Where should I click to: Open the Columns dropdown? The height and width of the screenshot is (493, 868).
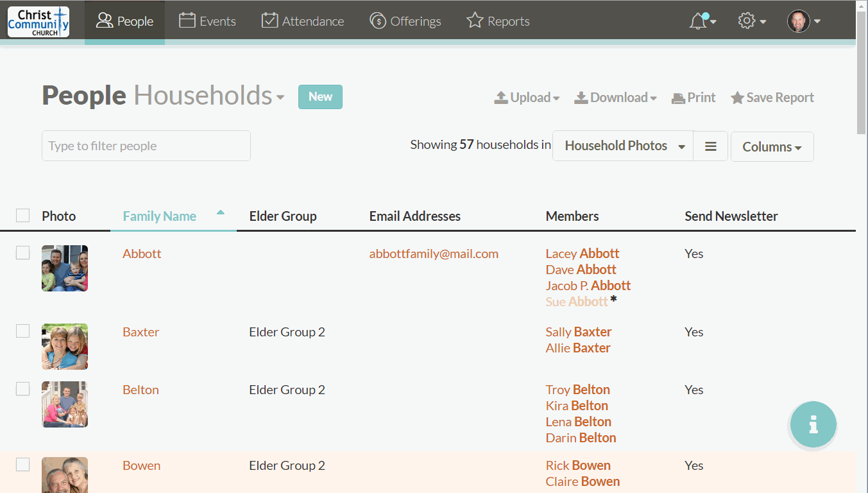(772, 146)
